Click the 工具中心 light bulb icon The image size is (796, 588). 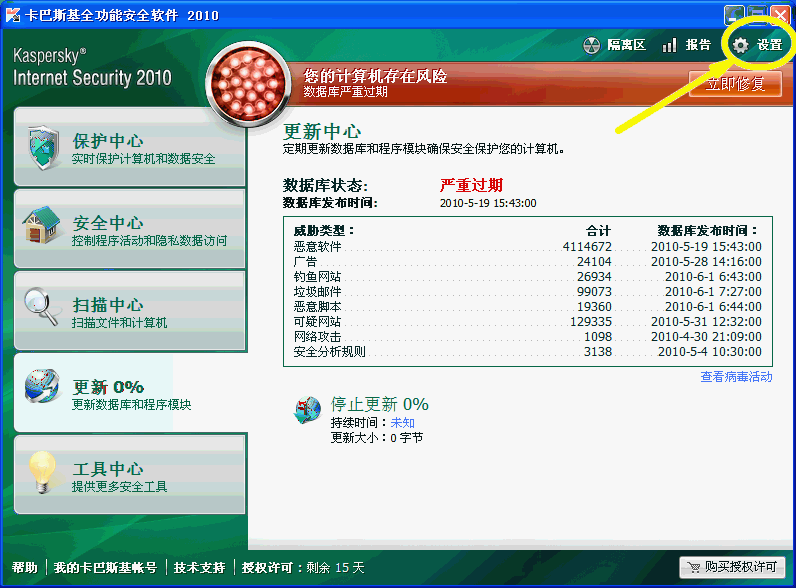42,472
